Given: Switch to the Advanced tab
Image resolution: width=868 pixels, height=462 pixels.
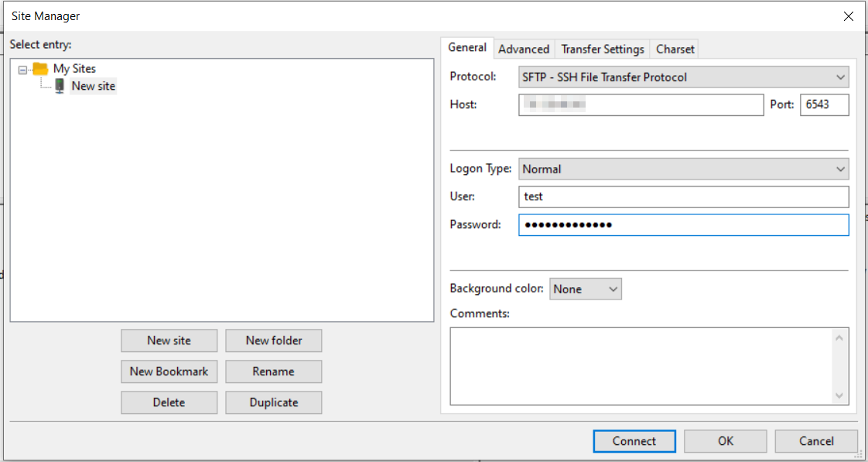Looking at the screenshot, I should pos(524,49).
